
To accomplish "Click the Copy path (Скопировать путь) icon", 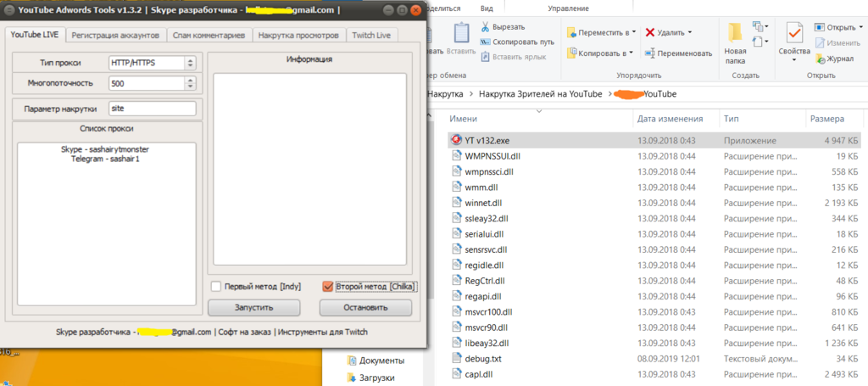I will 485,41.
